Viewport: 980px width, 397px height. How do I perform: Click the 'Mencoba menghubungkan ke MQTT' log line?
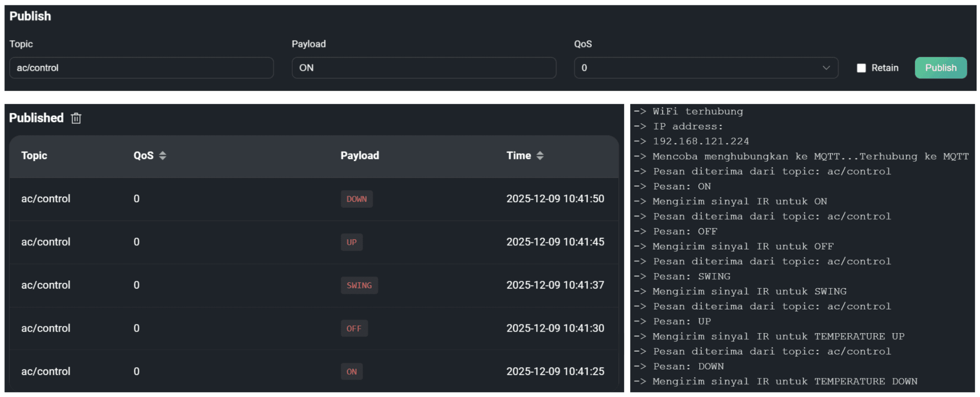click(x=802, y=156)
